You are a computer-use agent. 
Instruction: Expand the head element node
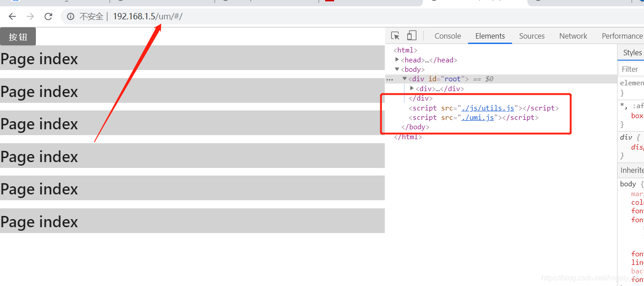(397, 60)
